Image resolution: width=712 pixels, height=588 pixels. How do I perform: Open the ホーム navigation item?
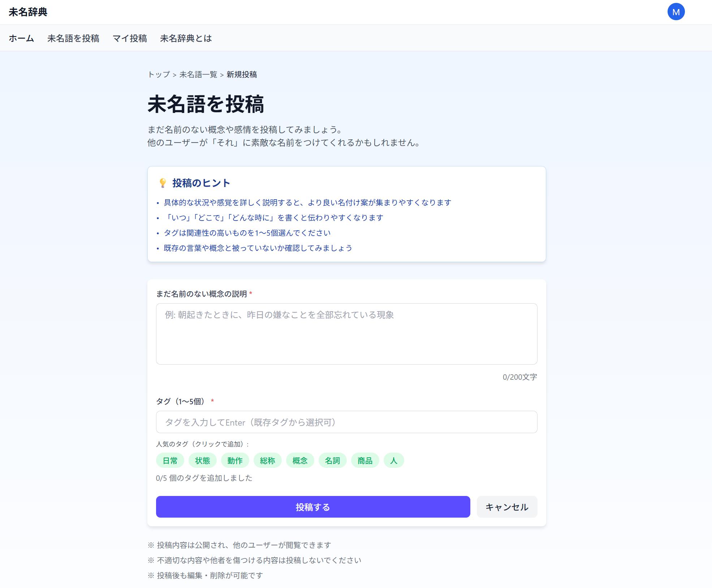pyautogui.click(x=21, y=38)
